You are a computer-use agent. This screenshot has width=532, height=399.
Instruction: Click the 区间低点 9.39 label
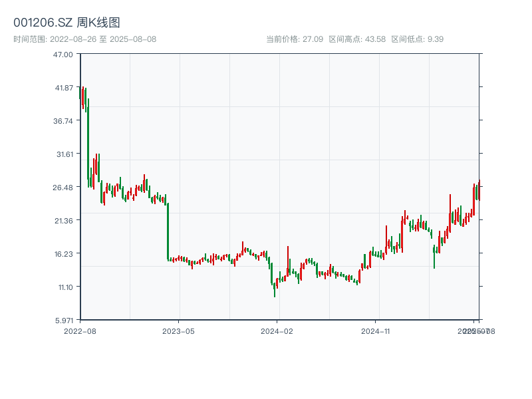[417, 39]
